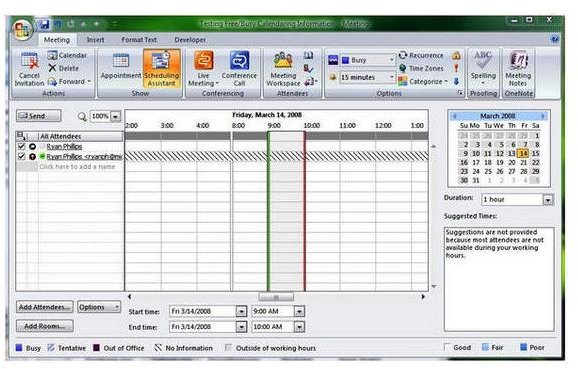This screenshot has height=369, width=578.
Task: Mark meeting as Private with lock icon
Action: click(456, 56)
